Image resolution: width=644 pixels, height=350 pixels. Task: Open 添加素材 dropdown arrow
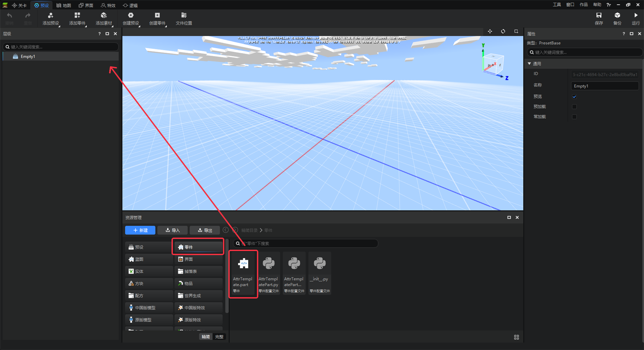[113, 26]
